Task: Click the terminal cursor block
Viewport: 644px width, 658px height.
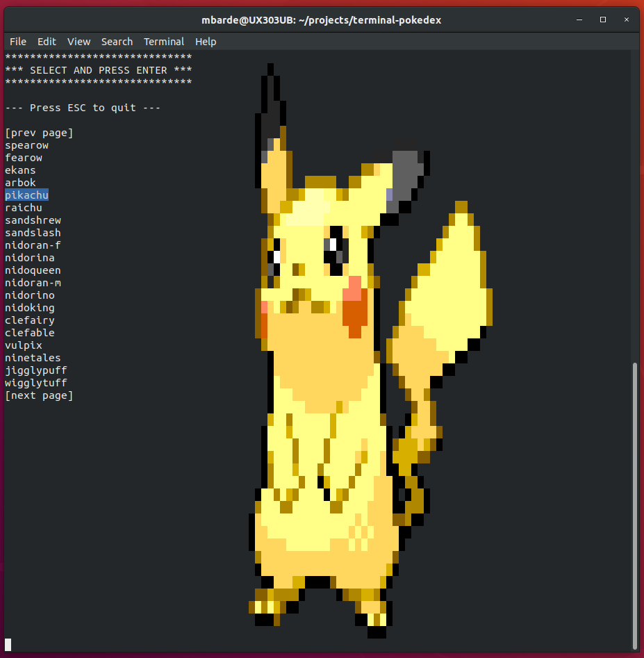Action: (x=8, y=645)
